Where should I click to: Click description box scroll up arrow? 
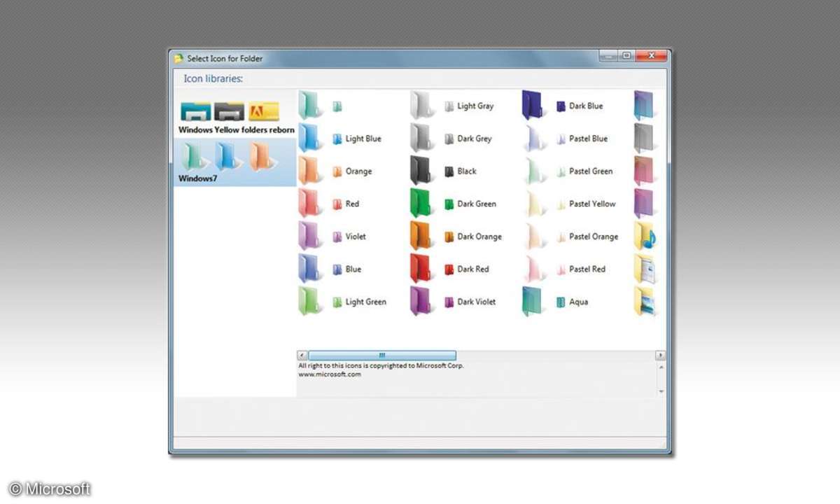click(661, 367)
